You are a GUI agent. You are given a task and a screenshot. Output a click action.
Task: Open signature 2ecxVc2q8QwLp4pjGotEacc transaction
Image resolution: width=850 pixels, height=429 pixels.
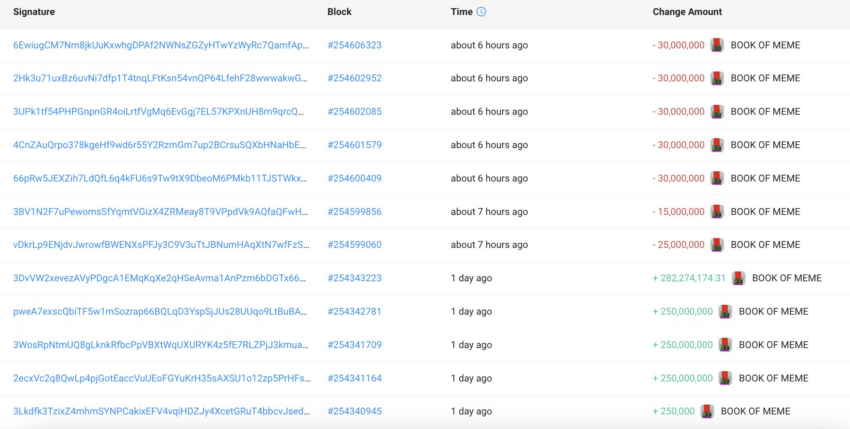(x=162, y=378)
